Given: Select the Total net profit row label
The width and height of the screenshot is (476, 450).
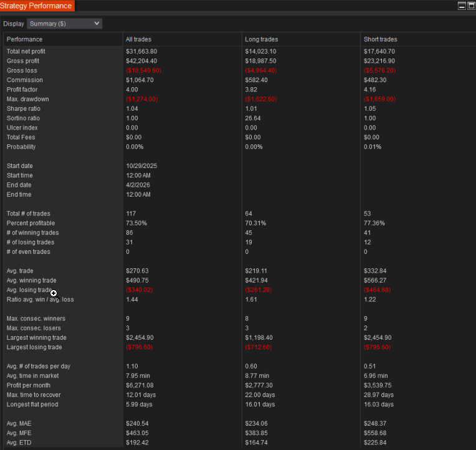Looking at the screenshot, I should (x=26, y=51).
